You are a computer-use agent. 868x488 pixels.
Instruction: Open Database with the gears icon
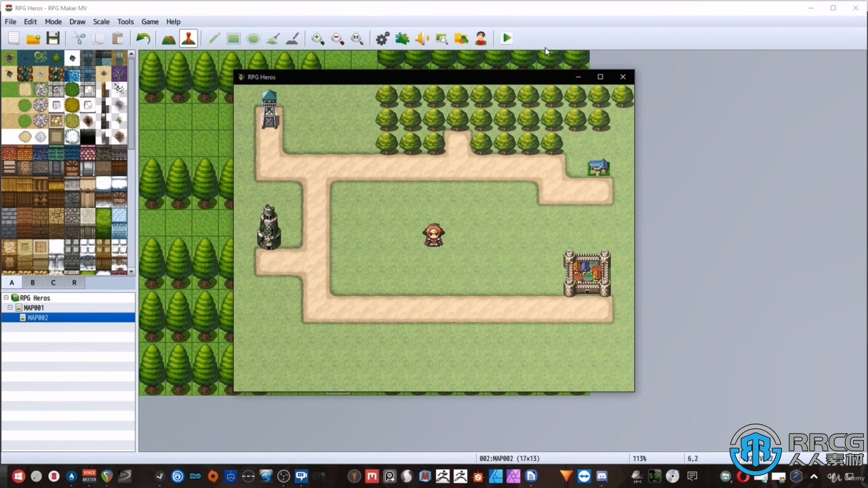[x=382, y=39]
